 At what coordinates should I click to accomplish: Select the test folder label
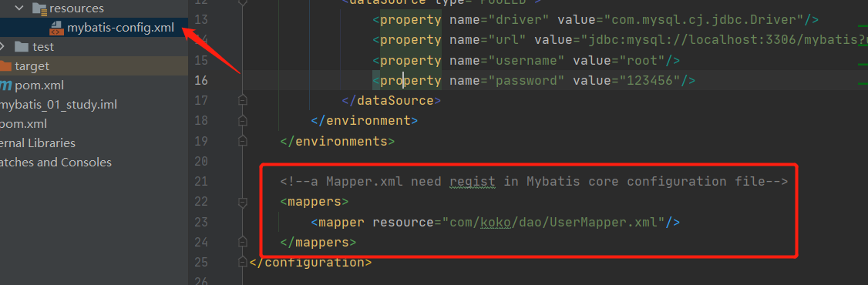pos(43,47)
